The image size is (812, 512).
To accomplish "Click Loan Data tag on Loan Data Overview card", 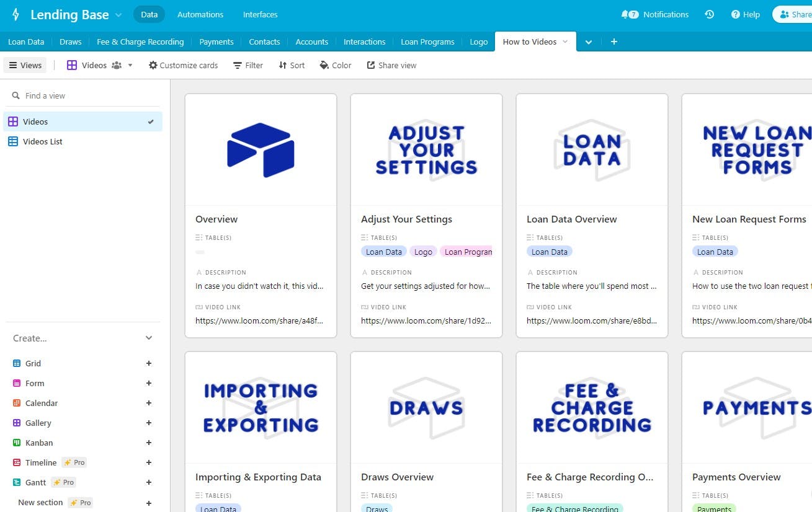I will [x=550, y=252].
